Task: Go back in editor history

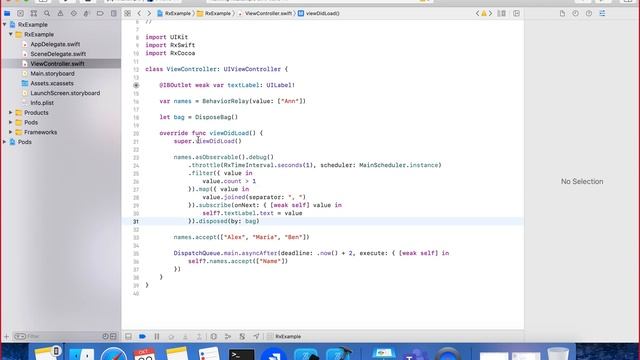Action: [x=139, y=13]
